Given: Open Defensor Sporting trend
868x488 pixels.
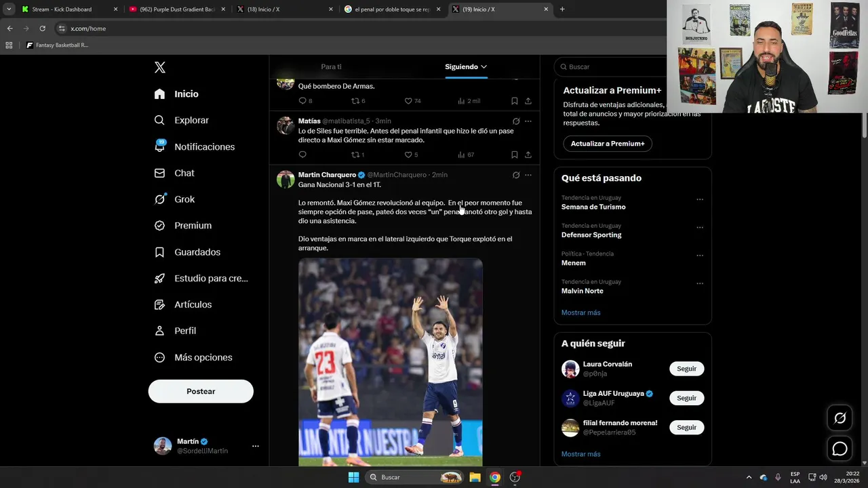Looking at the screenshot, I should coord(591,235).
